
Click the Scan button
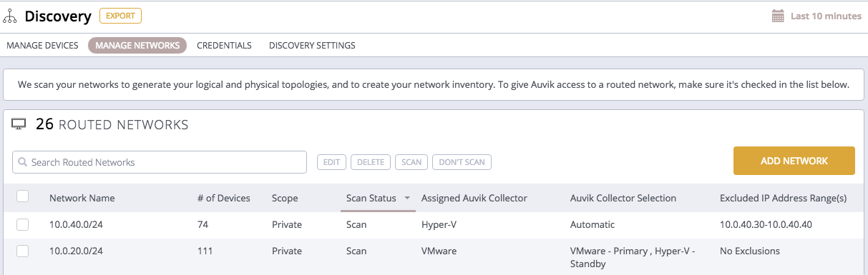click(x=411, y=162)
